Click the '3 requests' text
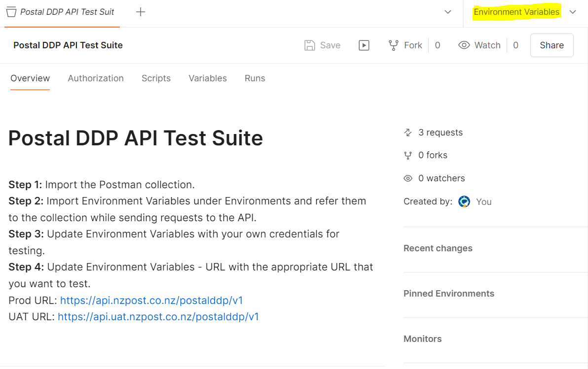 [x=441, y=133]
